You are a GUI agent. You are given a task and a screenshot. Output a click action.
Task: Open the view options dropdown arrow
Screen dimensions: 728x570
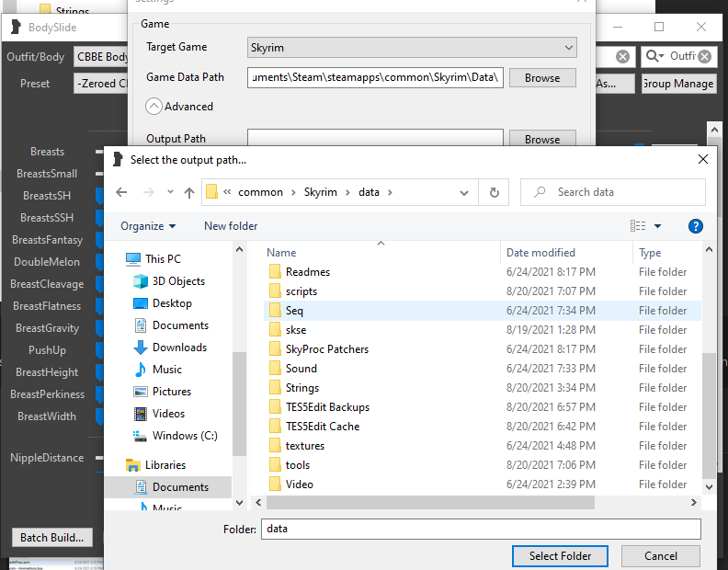[657, 226]
